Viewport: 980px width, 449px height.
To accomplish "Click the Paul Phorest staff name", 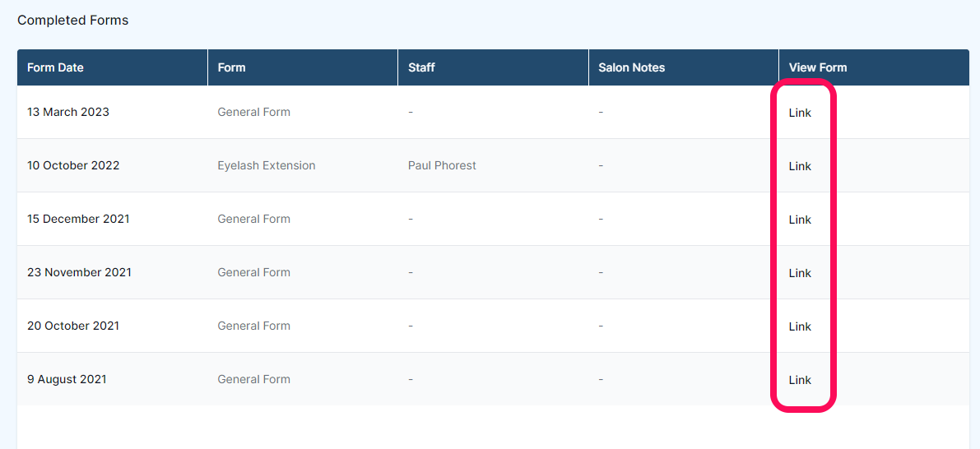I will (x=442, y=165).
